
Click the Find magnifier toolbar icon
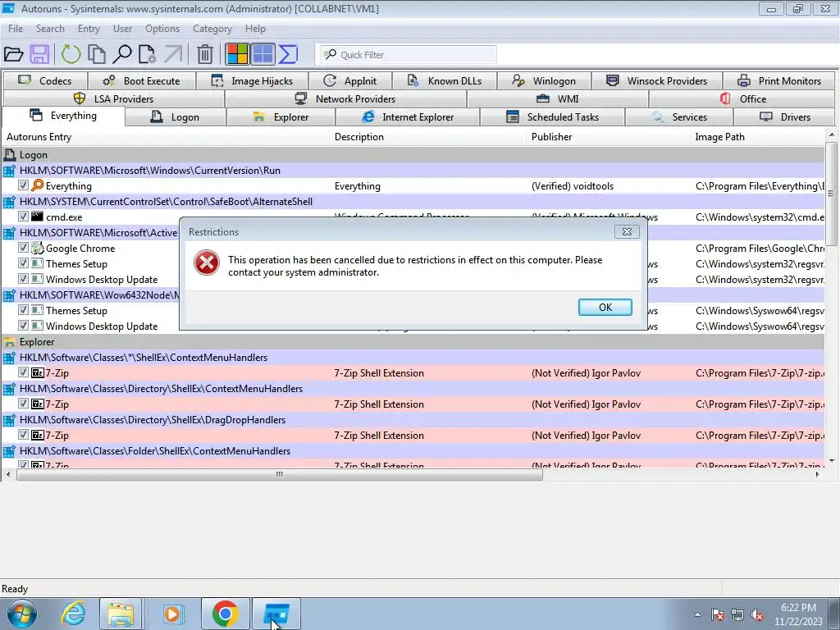click(122, 54)
